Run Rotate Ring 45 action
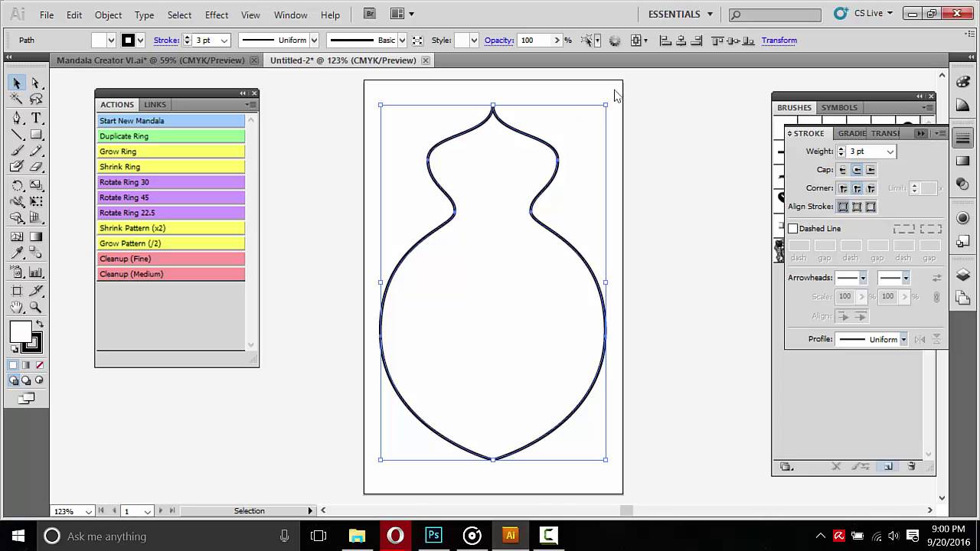This screenshot has height=551, width=980. point(171,197)
